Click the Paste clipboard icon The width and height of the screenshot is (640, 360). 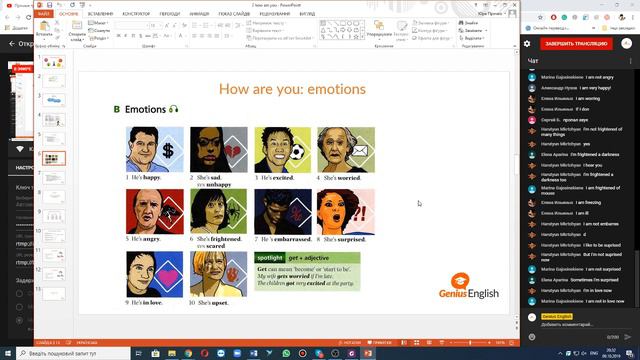(44, 27)
